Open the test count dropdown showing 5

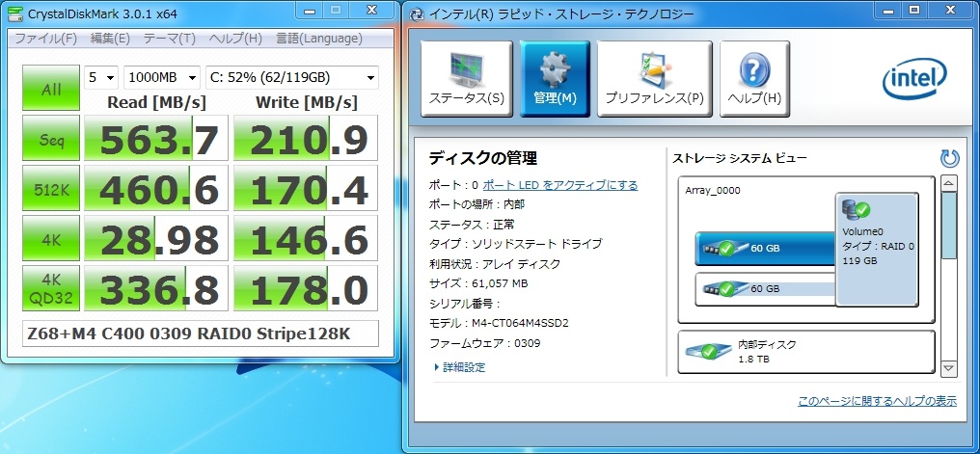(x=101, y=77)
